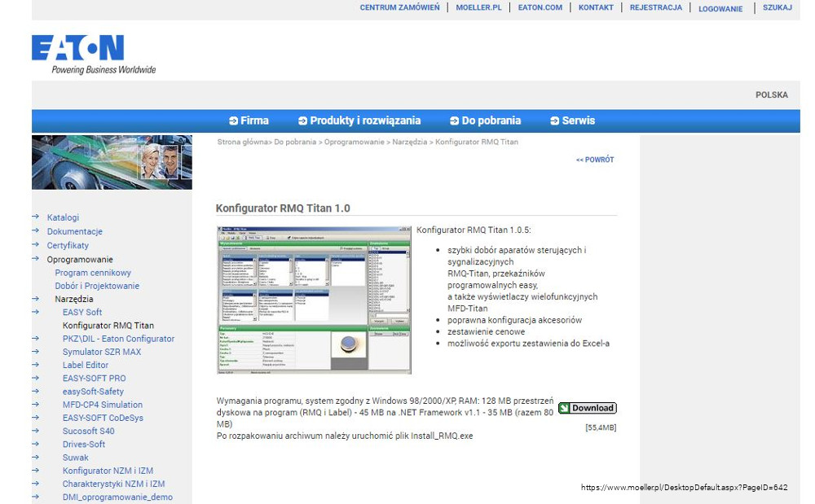815x504 pixels.
Task: Open Drives-Soft sidebar link
Action: tap(84, 445)
